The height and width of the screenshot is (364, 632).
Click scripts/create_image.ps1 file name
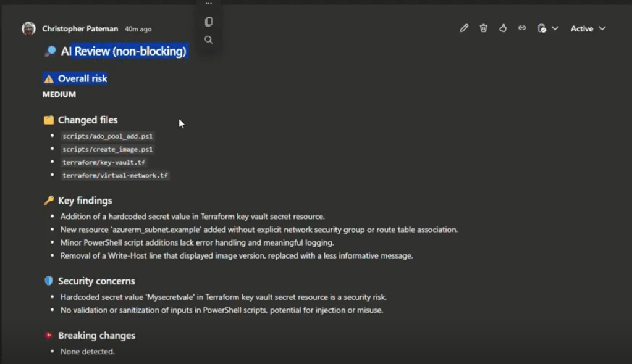[107, 149]
